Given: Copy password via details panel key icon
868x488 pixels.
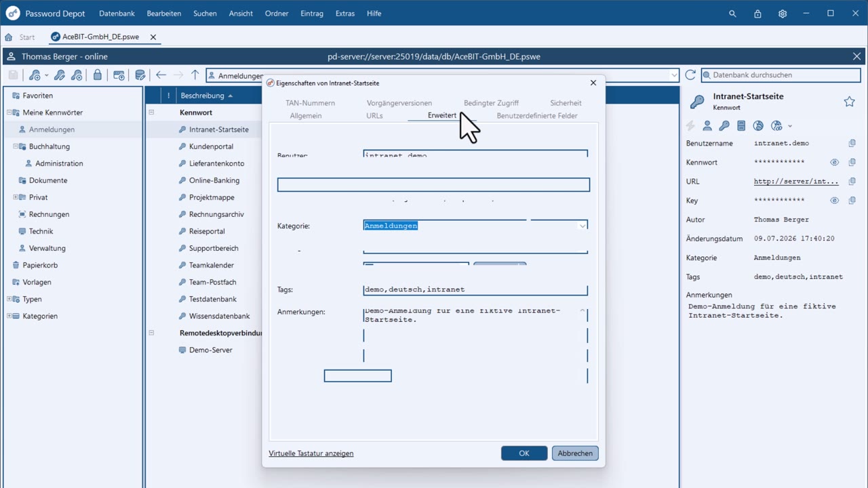Looking at the screenshot, I should tap(724, 125).
